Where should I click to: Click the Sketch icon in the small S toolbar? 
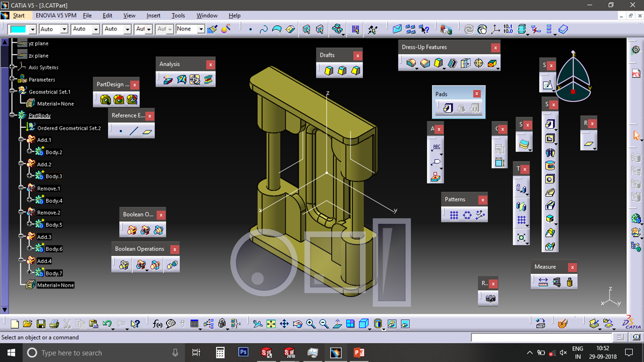coord(547,84)
